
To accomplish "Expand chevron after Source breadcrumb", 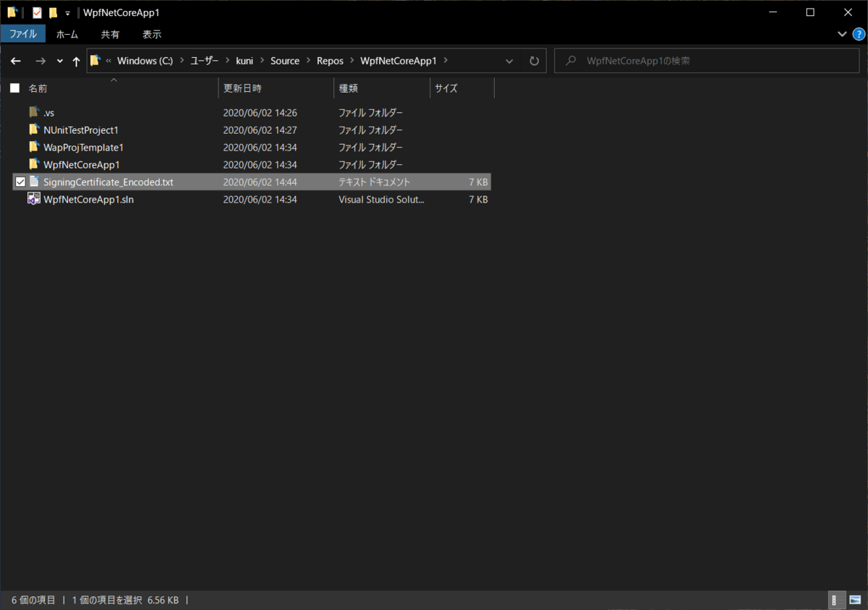I will (x=307, y=61).
